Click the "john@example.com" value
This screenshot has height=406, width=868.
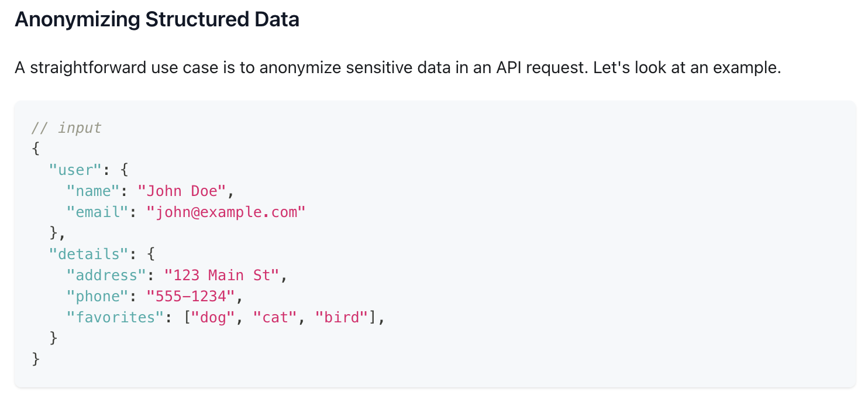click(226, 212)
